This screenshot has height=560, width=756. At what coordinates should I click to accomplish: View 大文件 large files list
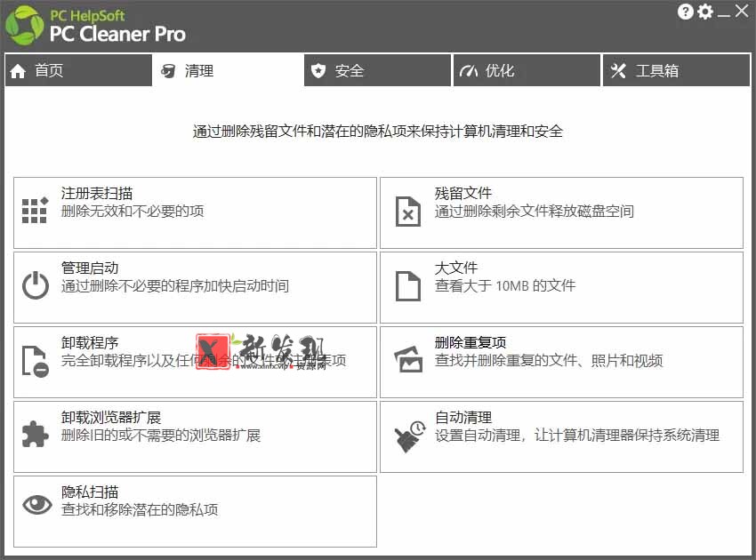pos(562,287)
